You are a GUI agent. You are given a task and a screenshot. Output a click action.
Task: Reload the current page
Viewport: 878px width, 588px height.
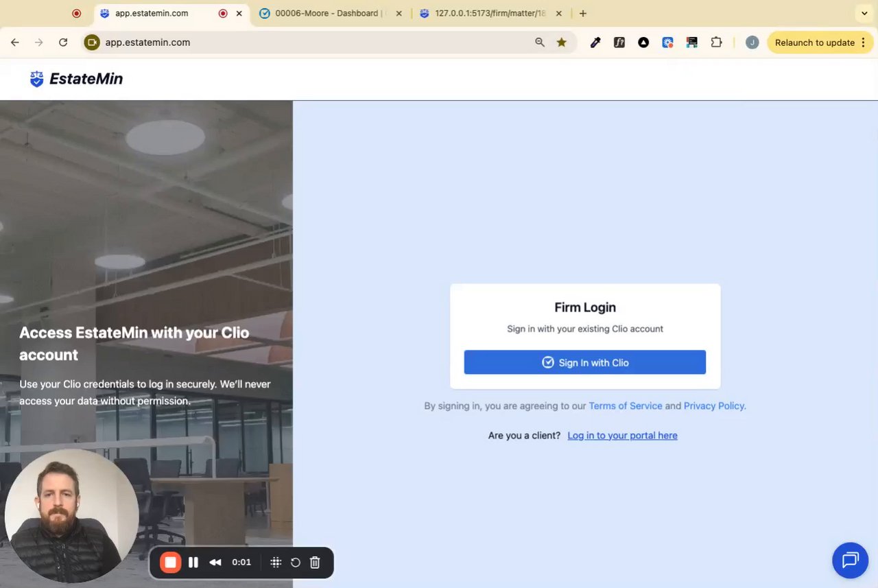coord(63,43)
